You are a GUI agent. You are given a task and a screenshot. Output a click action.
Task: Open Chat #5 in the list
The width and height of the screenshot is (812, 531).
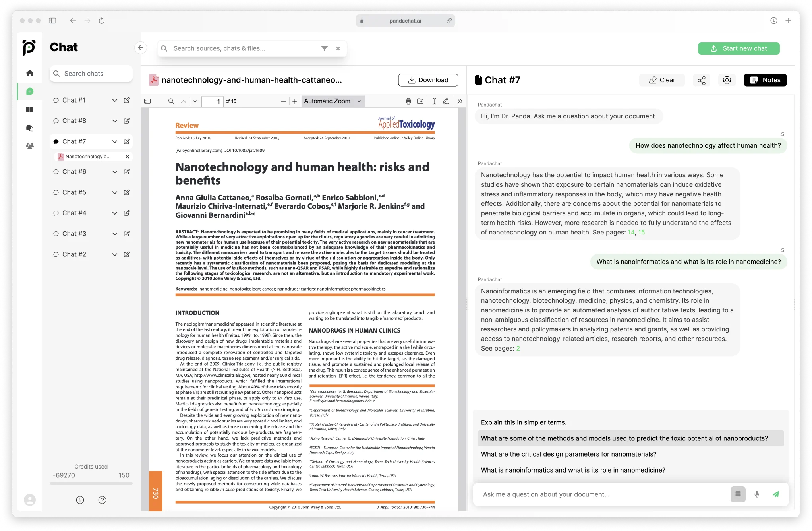74,192
